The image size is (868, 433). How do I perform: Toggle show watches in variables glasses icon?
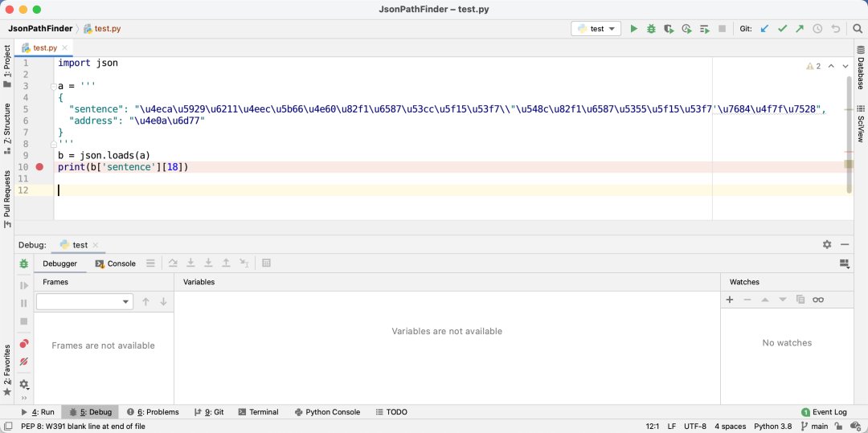(818, 300)
